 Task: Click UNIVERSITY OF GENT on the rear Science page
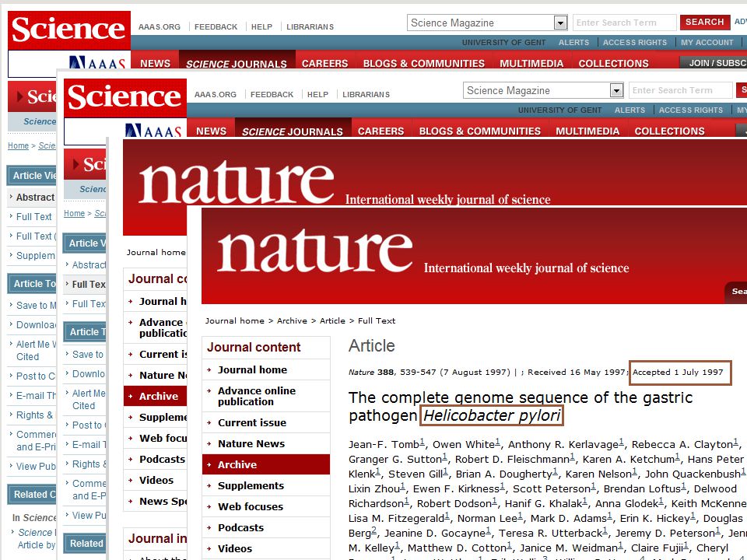click(x=504, y=42)
